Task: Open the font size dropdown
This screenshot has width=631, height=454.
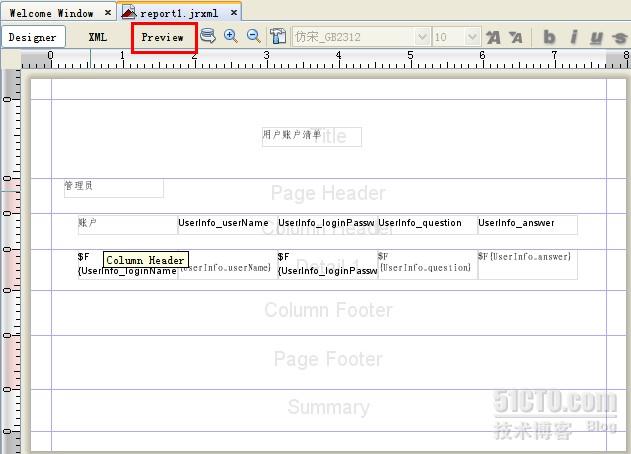Action: coord(472,37)
